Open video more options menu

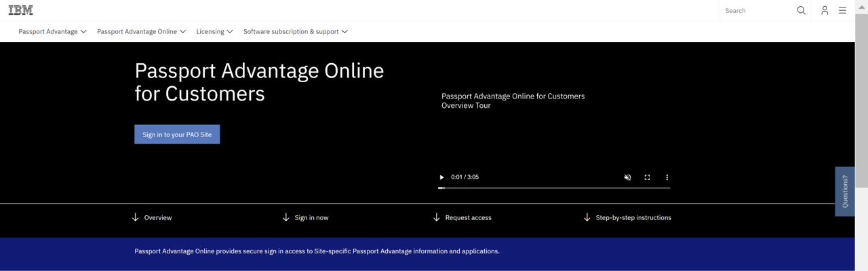point(667,177)
